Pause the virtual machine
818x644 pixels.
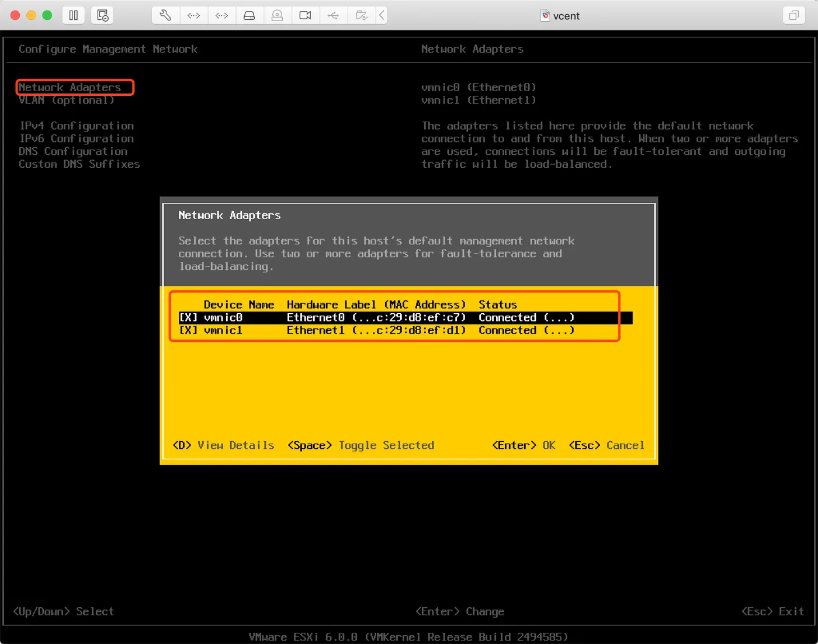click(x=74, y=15)
